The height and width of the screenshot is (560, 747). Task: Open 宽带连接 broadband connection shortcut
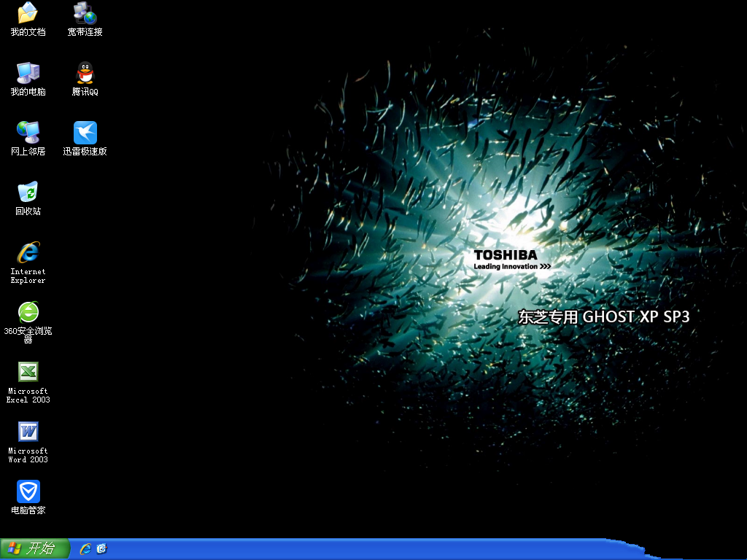85,13
